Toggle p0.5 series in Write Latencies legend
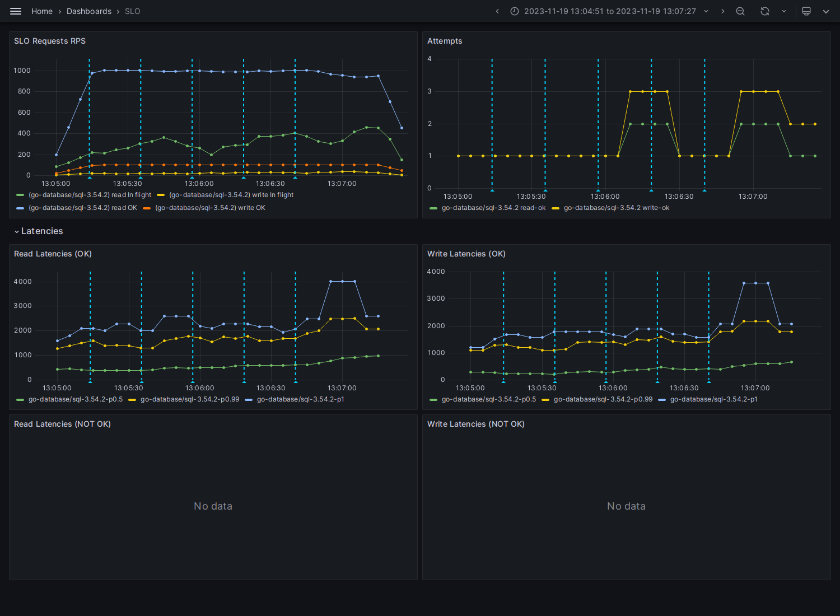Viewport: 840px width, 616px height. 489,399
